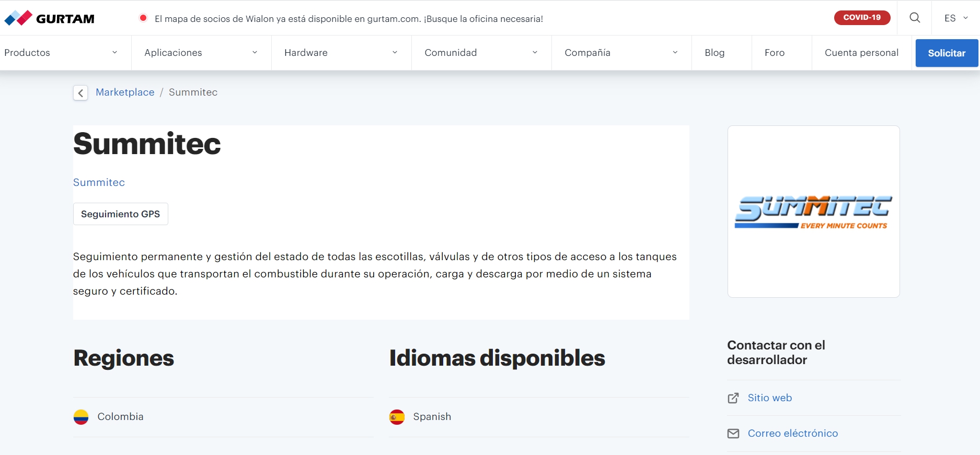Click the Colombia flag icon
This screenshot has height=455, width=980.
[81, 417]
